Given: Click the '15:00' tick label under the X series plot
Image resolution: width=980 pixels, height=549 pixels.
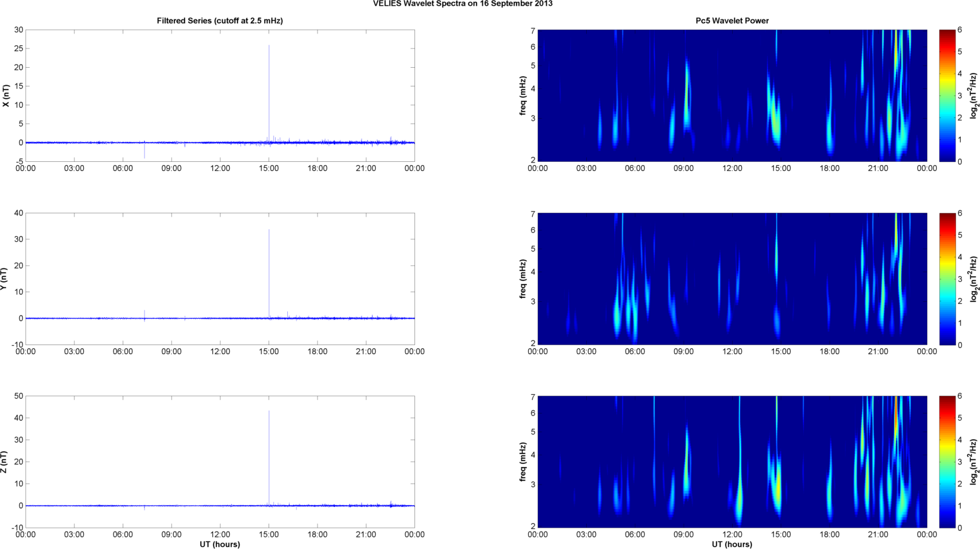Looking at the screenshot, I should [x=269, y=168].
